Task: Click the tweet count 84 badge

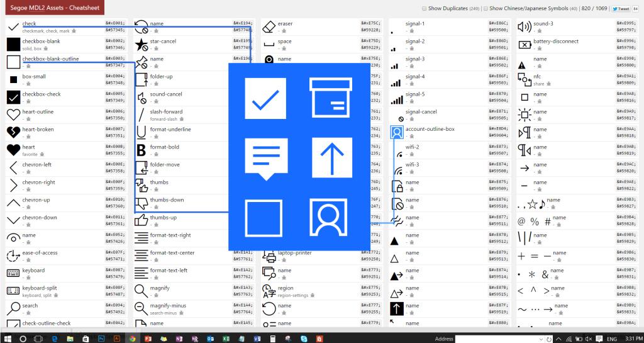Action: click(635, 9)
